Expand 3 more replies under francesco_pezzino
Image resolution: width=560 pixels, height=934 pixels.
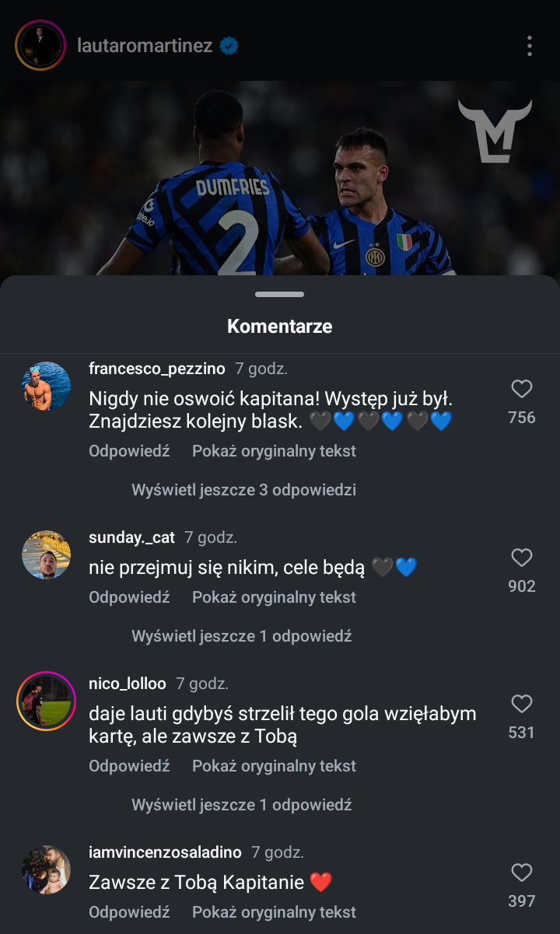pyautogui.click(x=243, y=490)
